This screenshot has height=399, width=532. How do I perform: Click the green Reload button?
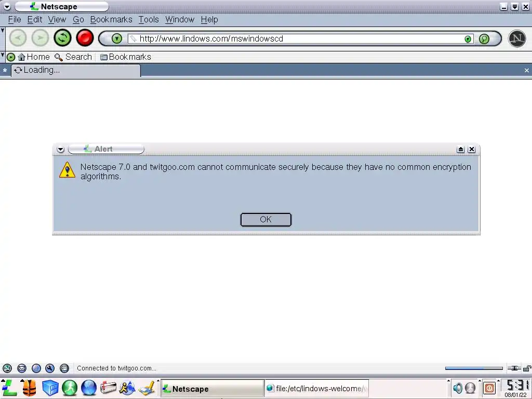(x=62, y=37)
